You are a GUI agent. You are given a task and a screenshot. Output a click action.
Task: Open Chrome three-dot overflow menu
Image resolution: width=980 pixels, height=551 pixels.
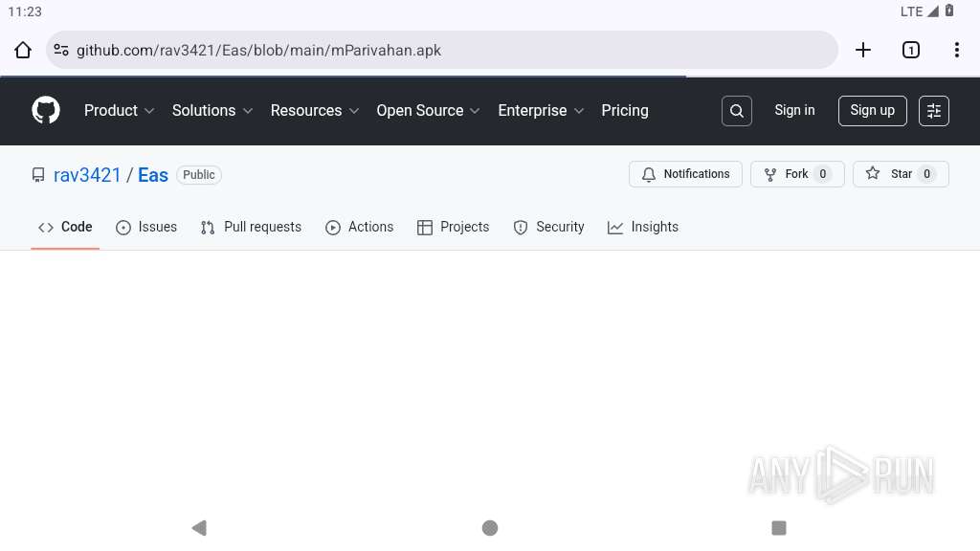click(957, 50)
